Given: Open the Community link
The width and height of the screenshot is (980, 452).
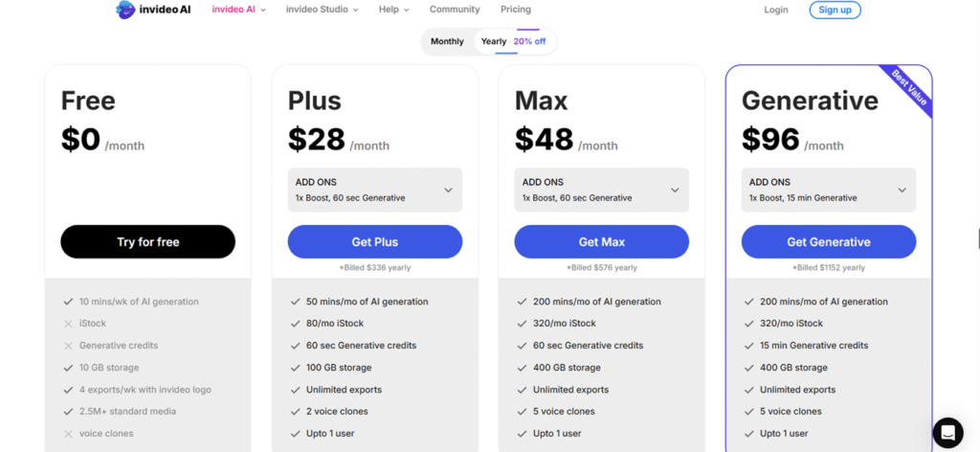Looking at the screenshot, I should click(x=455, y=10).
